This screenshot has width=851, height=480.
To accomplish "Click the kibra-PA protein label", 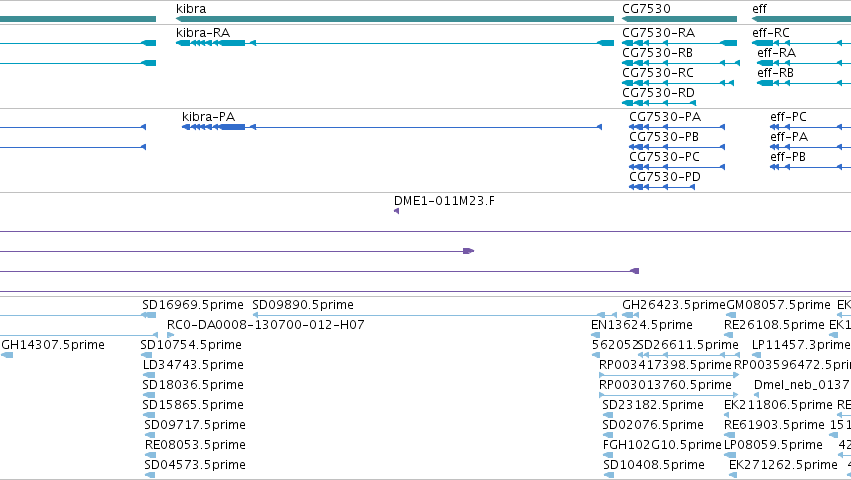I will (208, 117).
